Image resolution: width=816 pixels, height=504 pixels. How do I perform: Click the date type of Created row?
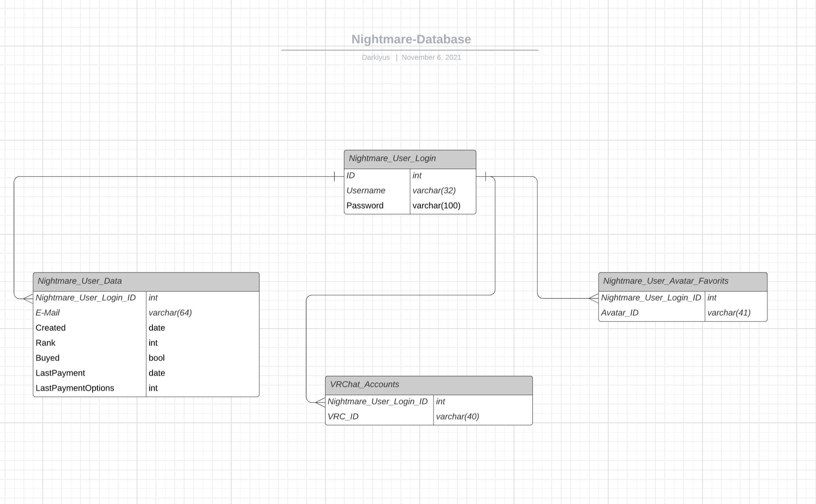coord(203,328)
